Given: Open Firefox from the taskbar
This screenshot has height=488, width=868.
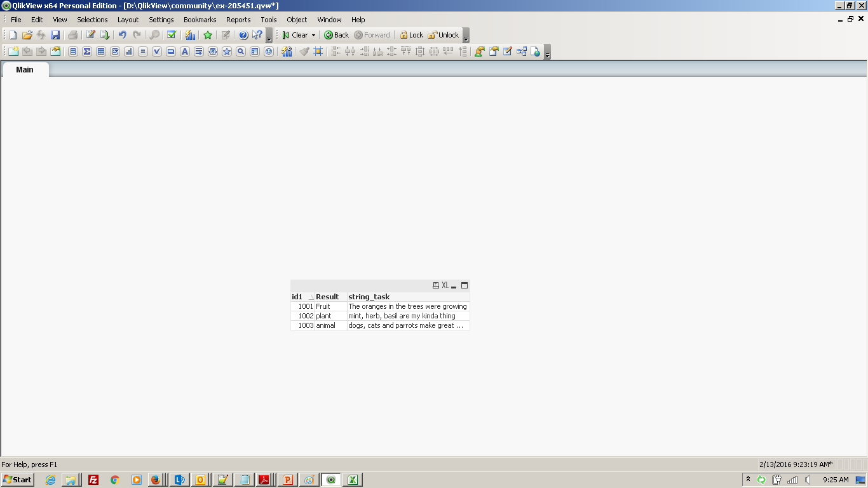Looking at the screenshot, I should [x=156, y=480].
